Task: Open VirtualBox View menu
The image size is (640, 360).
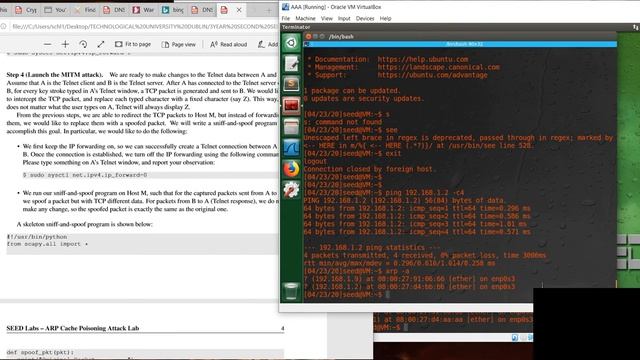Action: point(327,18)
